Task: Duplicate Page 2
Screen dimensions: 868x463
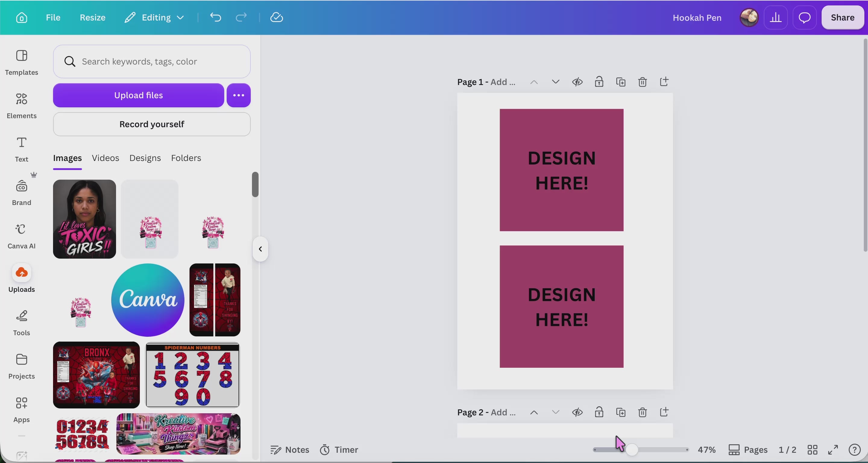Action: click(621, 412)
